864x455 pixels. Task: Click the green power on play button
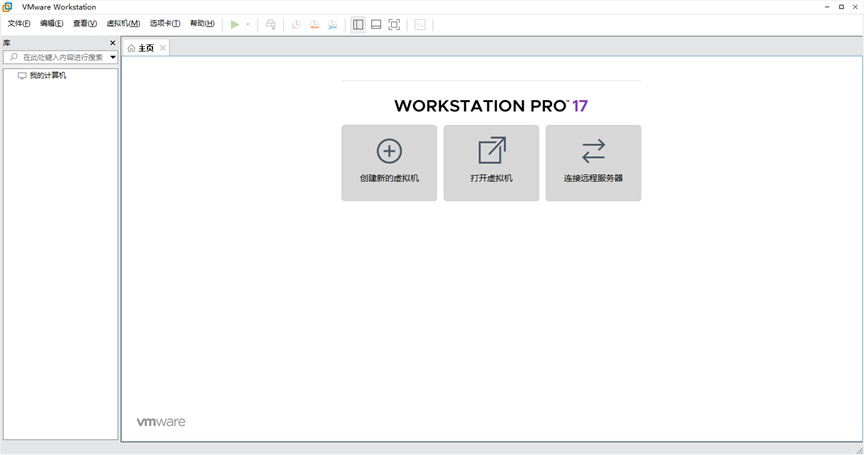[235, 24]
